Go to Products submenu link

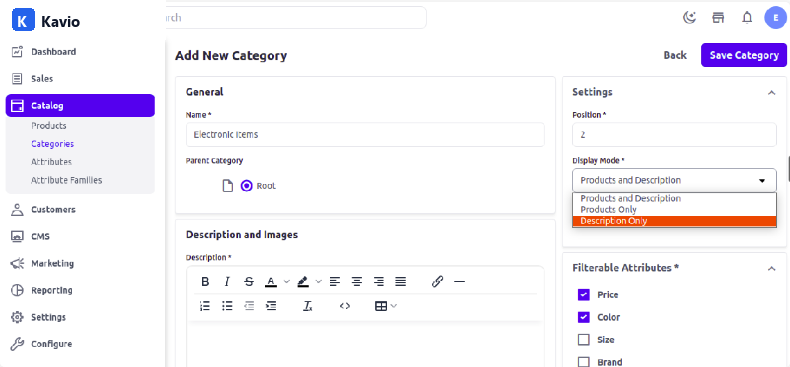click(48, 126)
